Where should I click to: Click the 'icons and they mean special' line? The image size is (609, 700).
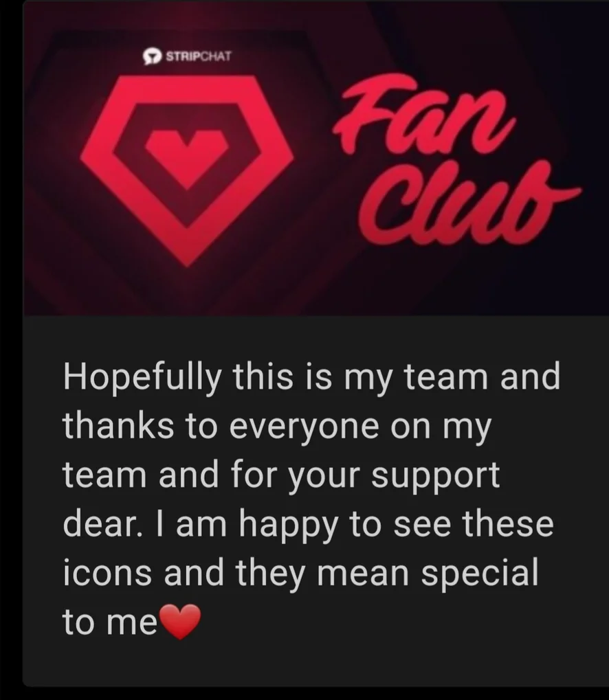[300, 574]
